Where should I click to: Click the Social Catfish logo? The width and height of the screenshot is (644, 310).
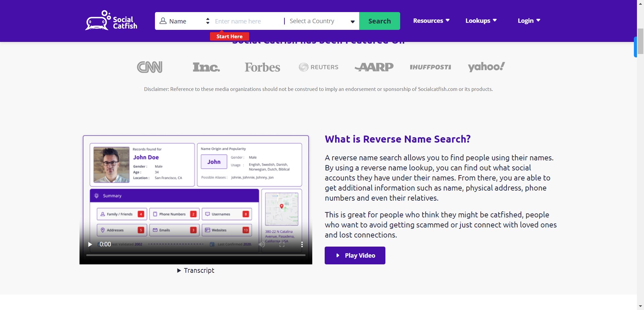pos(111,20)
